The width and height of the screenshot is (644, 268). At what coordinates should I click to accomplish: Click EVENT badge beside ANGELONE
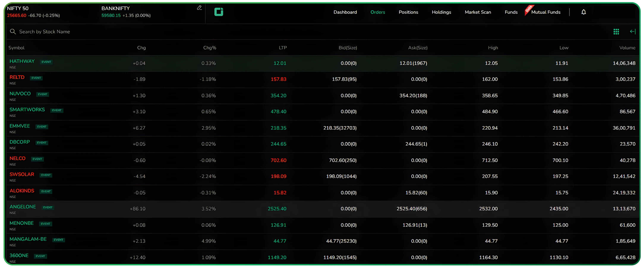coord(48,207)
